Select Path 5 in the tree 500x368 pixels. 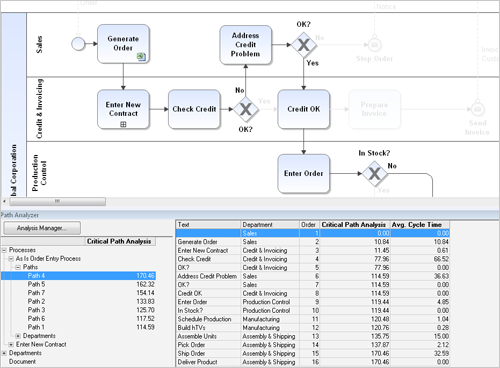coord(36,284)
